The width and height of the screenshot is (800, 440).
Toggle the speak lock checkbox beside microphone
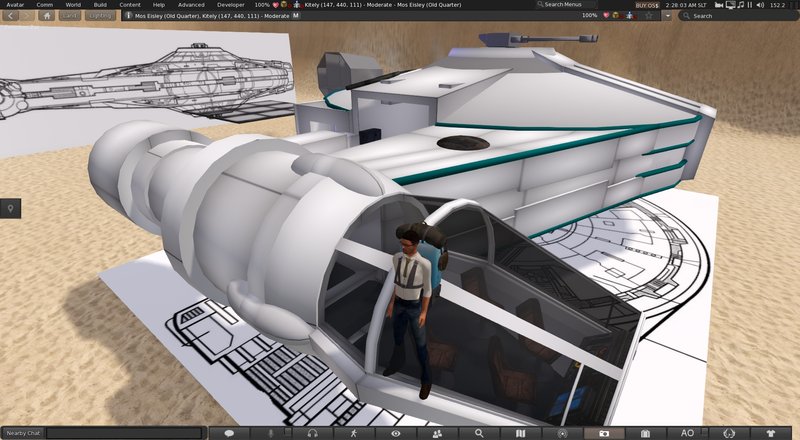(287, 432)
